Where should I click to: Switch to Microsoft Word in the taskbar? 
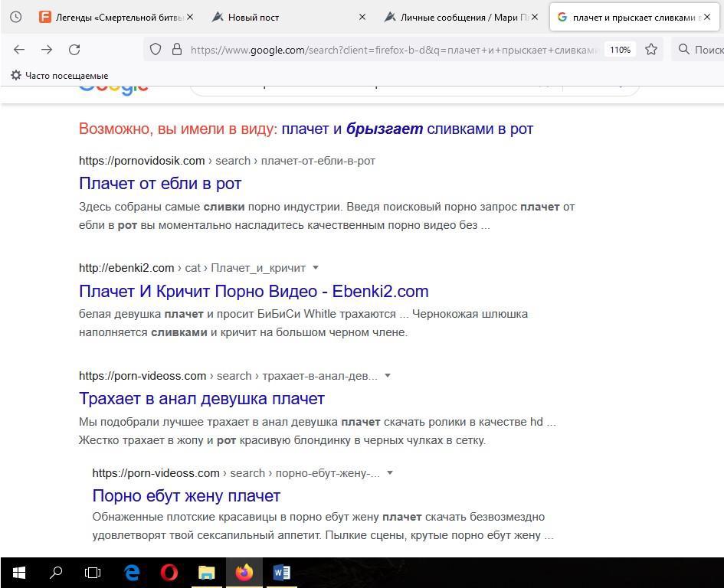point(281,573)
